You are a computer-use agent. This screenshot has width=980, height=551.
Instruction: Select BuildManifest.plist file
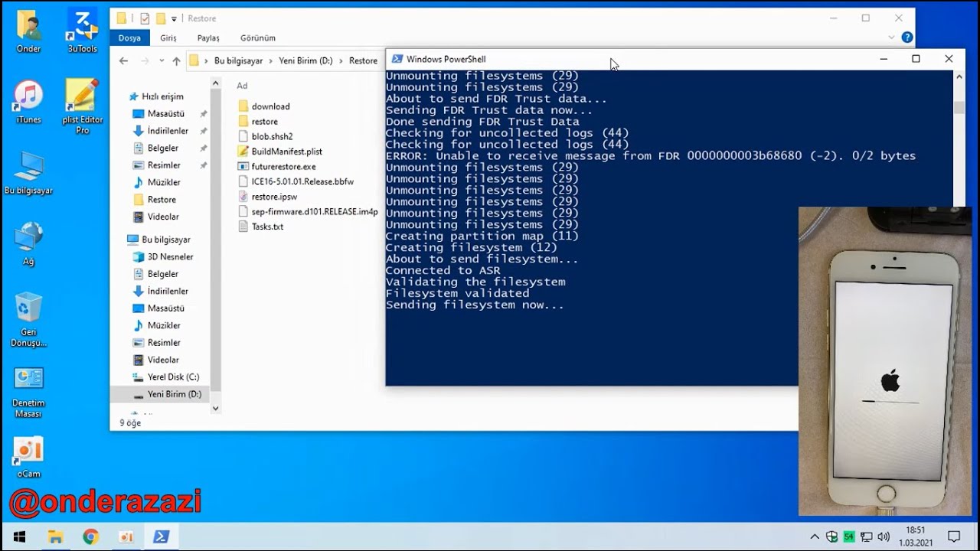286,152
